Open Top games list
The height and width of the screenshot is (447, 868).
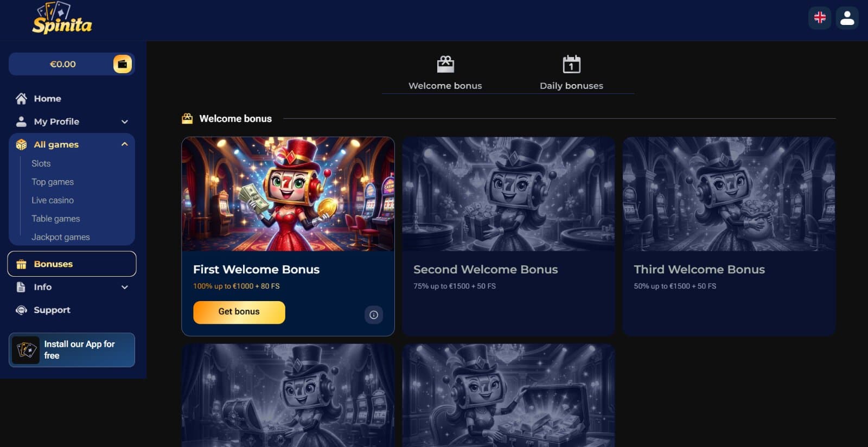point(53,182)
